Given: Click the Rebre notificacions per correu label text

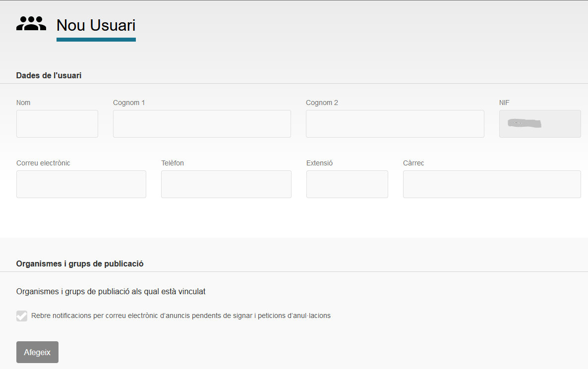Looking at the screenshot, I should pos(180,316).
